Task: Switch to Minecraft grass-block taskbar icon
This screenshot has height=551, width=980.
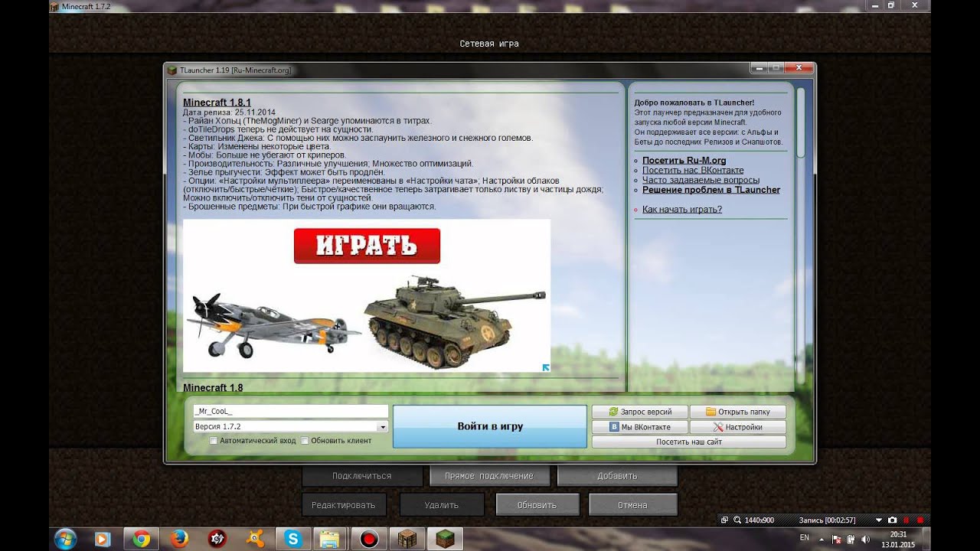Action: tap(445, 539)
